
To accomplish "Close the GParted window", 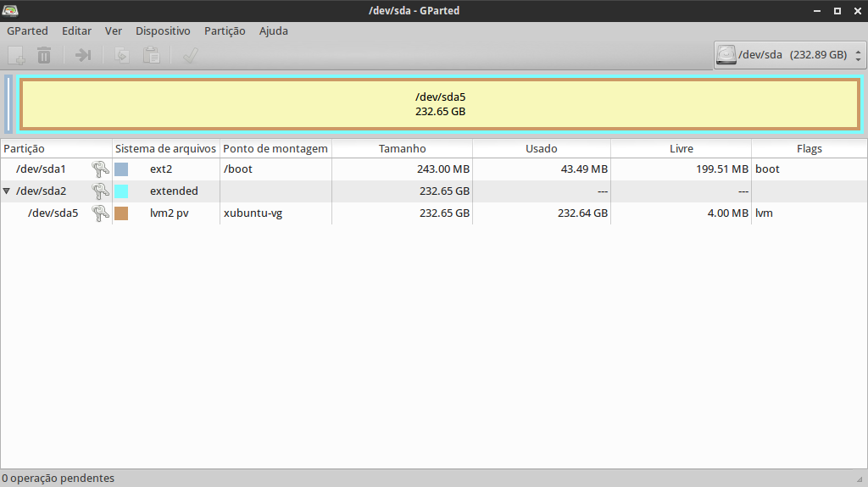I will tap(858, 11).
